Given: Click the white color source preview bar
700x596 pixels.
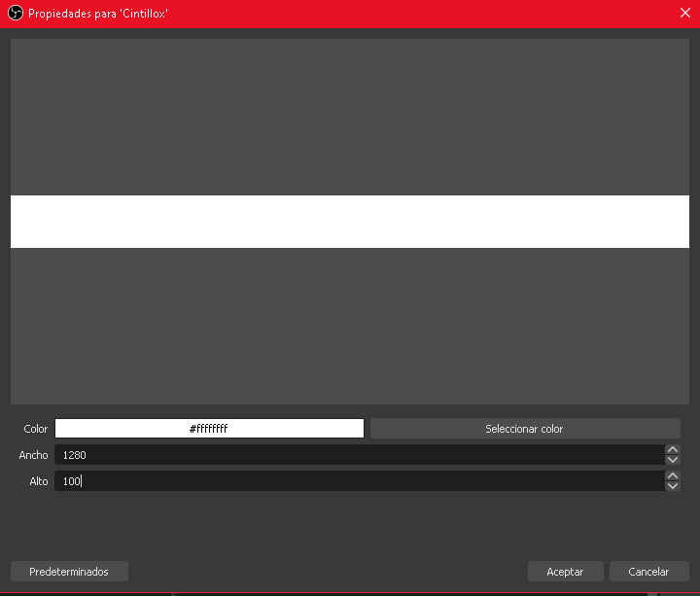Looking at the screenshot, I should pos(350,222).
